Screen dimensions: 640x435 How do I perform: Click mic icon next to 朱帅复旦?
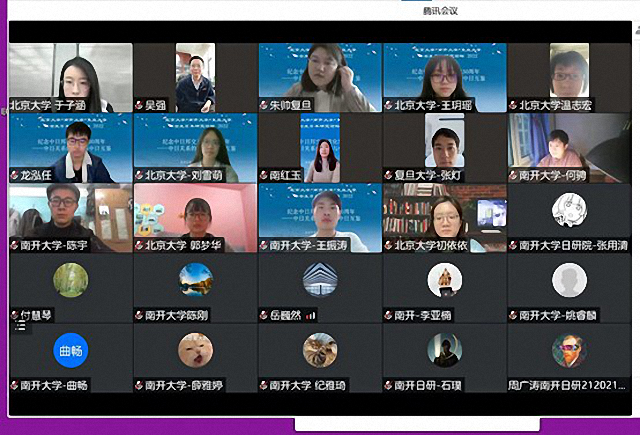pos(264,105)
